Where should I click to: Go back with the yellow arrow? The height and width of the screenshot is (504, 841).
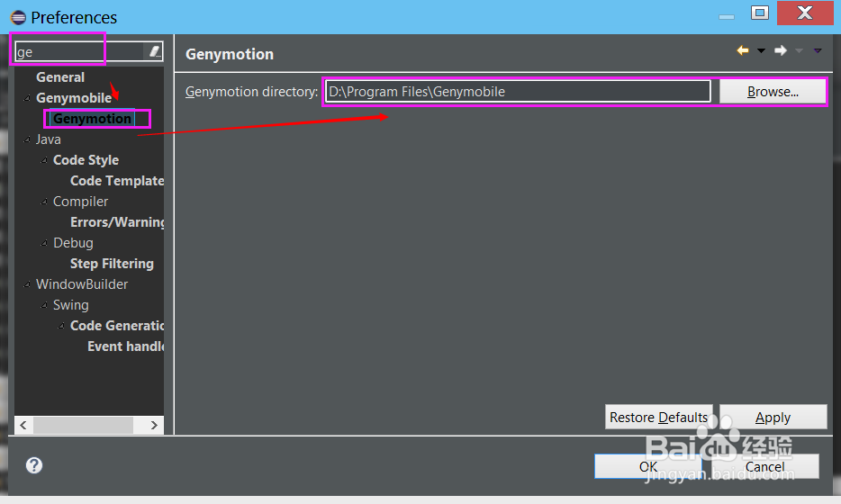[x=743, y=50]
